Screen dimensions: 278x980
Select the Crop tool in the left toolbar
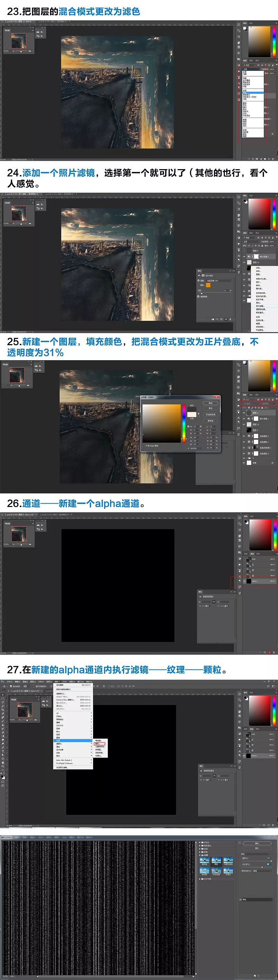pos(3,710)
